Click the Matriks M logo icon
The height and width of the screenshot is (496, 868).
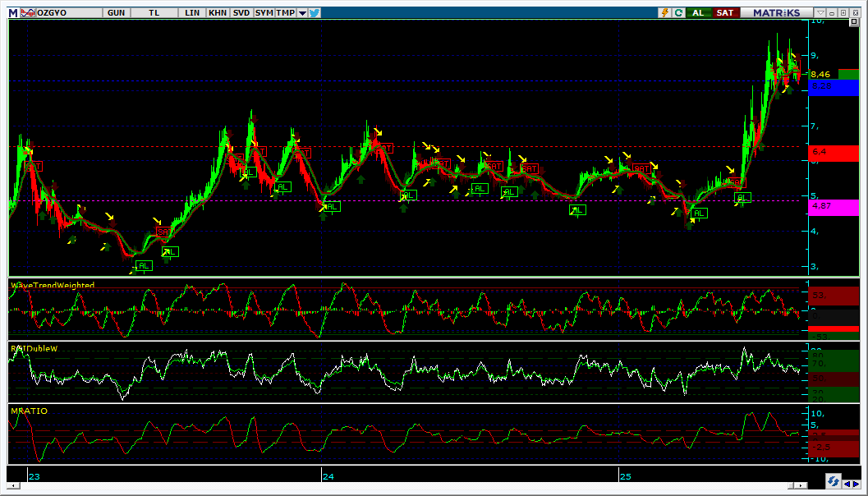(12, 12)
